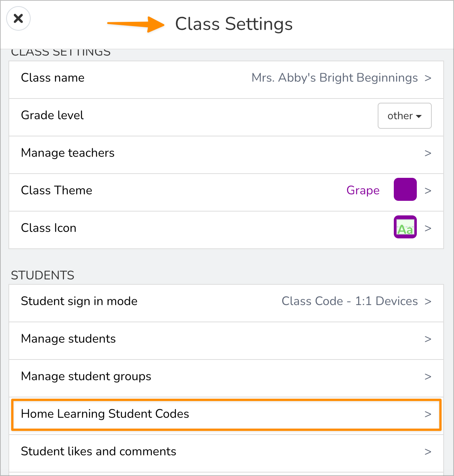Close the Class Settings panel
The height and width of the screenshot is (476, 454).
18,18
